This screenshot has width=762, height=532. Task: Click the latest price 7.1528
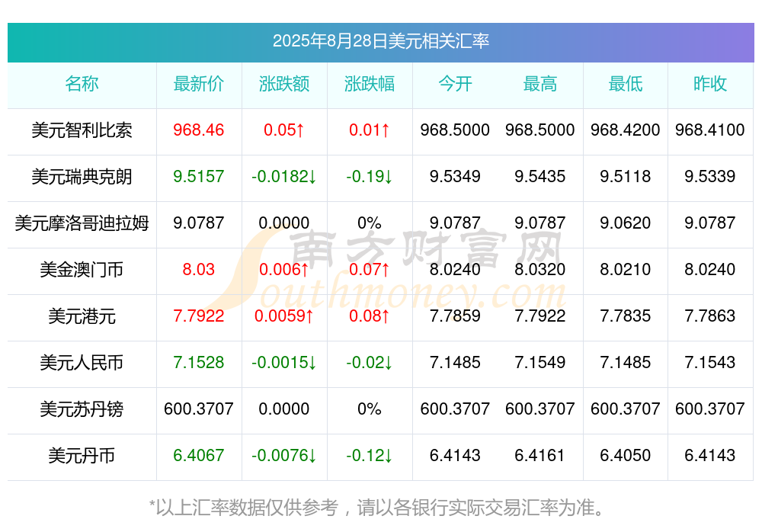pos(199,363)
